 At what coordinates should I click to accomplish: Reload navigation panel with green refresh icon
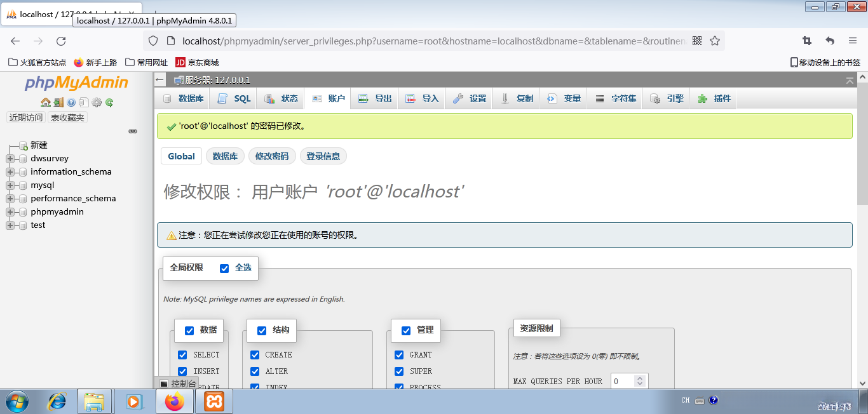pyautogui.click(x=109, y=102)
